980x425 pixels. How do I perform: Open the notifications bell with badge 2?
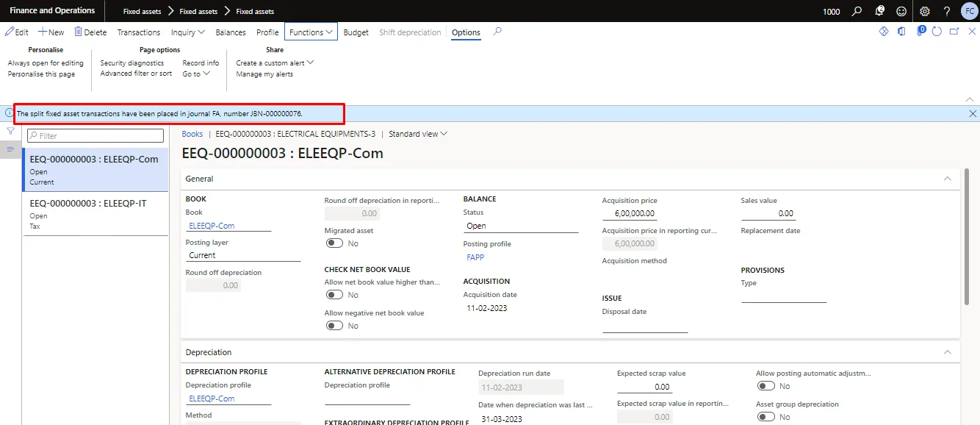[879, 11]
